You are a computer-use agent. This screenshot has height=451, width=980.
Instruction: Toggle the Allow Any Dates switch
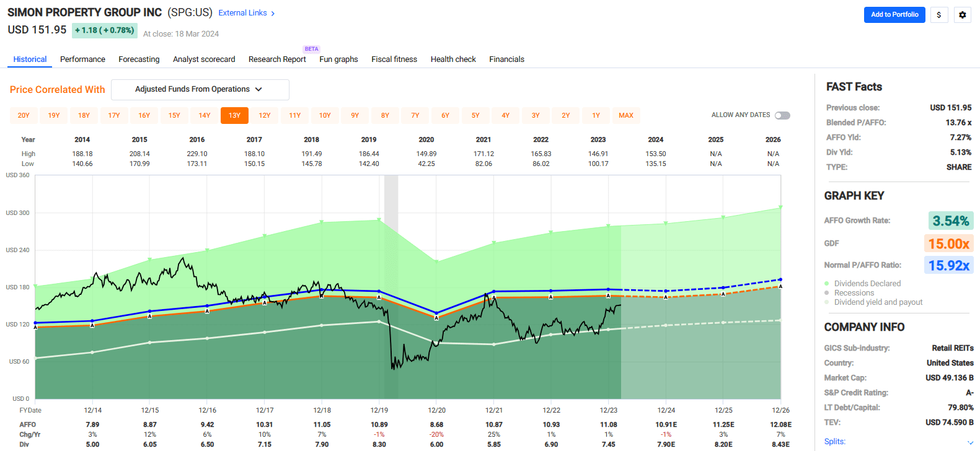(x=782, y=115)
